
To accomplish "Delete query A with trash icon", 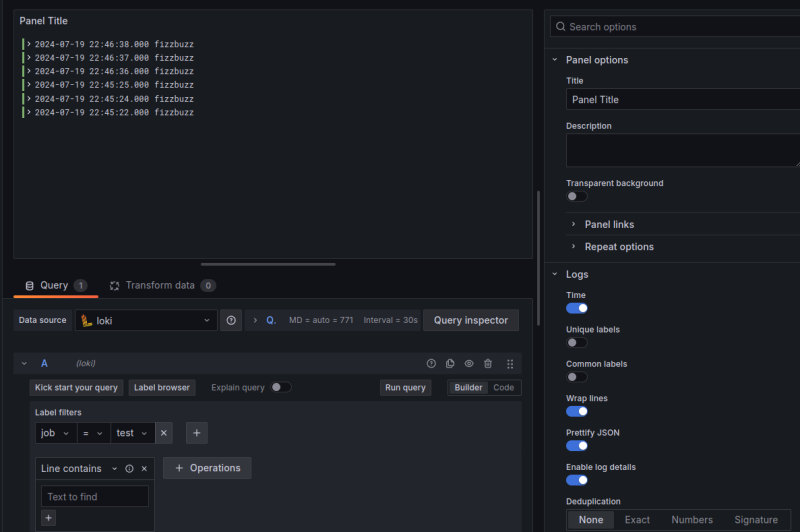I will (x=488, y=364).
